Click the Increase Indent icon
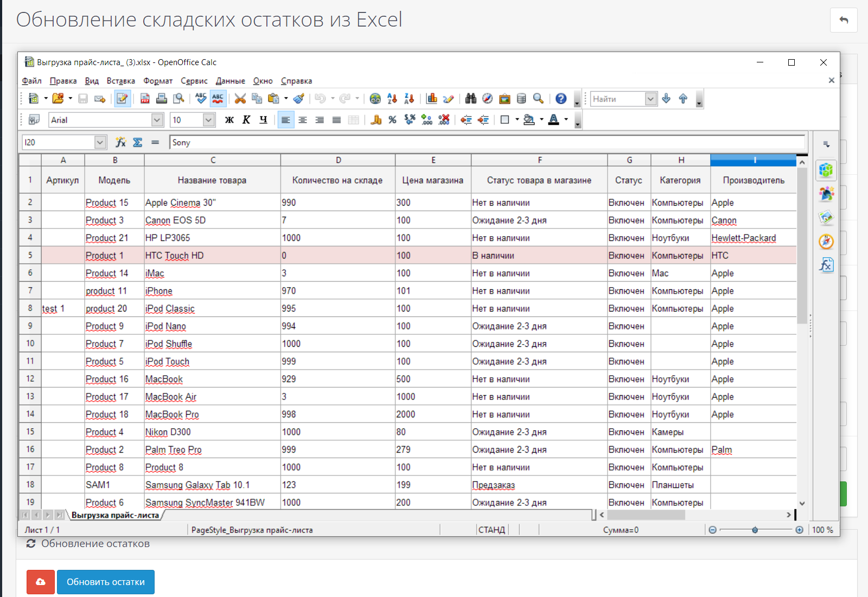 (x=483, y=120)
